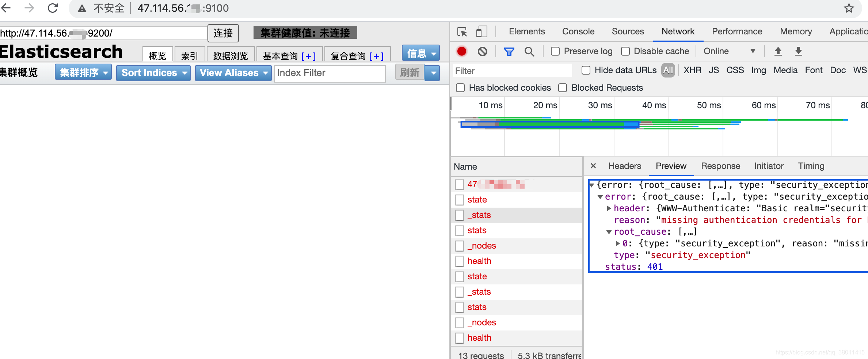Toggle the network filter funnel icon
This screenshot has width=868, height=359.
[509, 52]
